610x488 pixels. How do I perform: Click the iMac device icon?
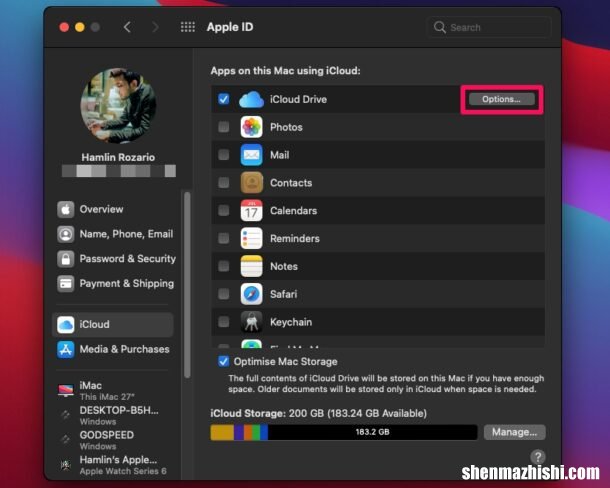click(x=66, y=390)
